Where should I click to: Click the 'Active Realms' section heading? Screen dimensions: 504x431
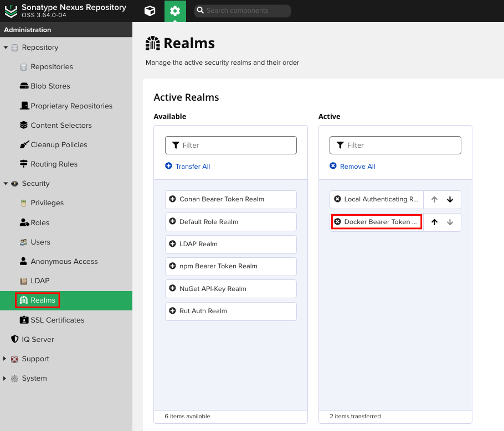coord(186,97)
